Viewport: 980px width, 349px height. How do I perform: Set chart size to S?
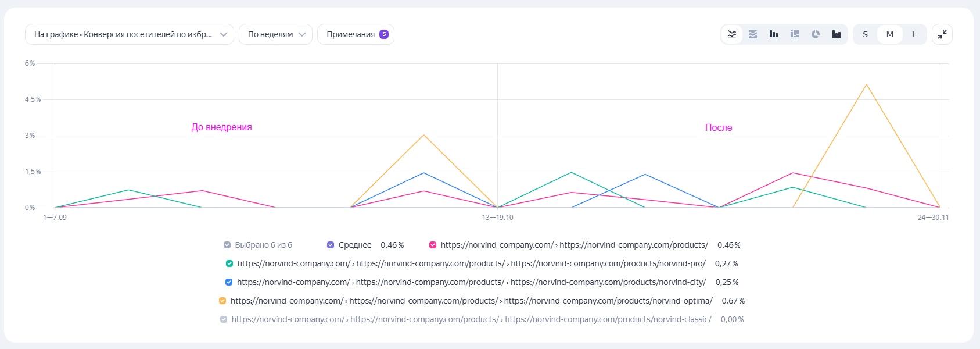click(866, 34)
